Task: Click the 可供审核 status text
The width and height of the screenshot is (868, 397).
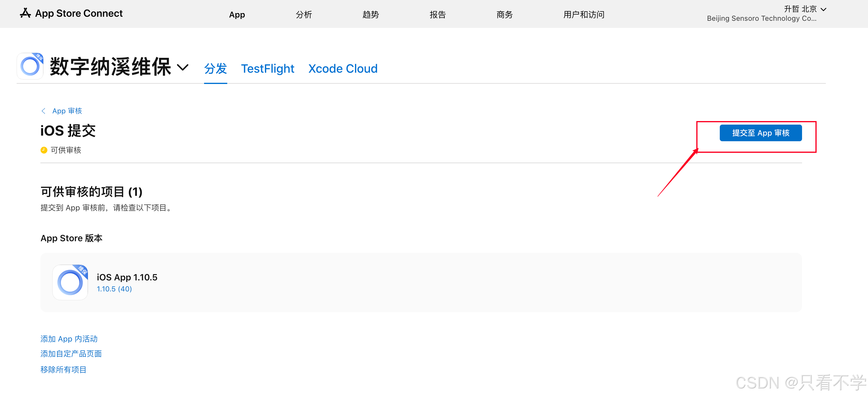Action: [66, 150]
